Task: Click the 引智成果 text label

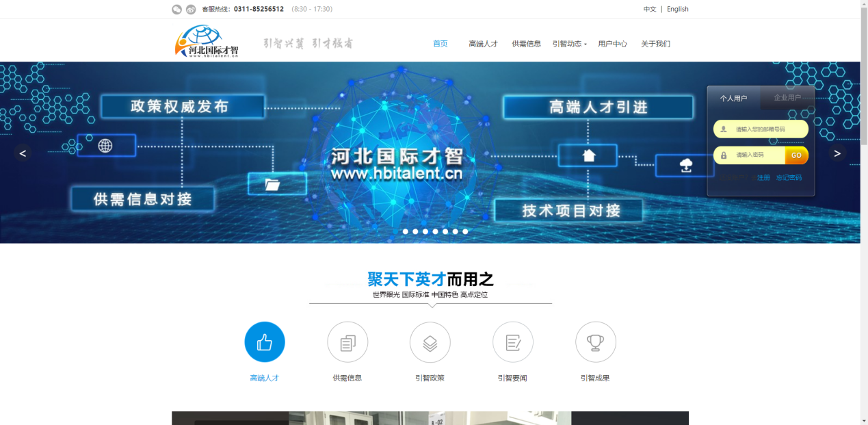Action: click(596, 378)
